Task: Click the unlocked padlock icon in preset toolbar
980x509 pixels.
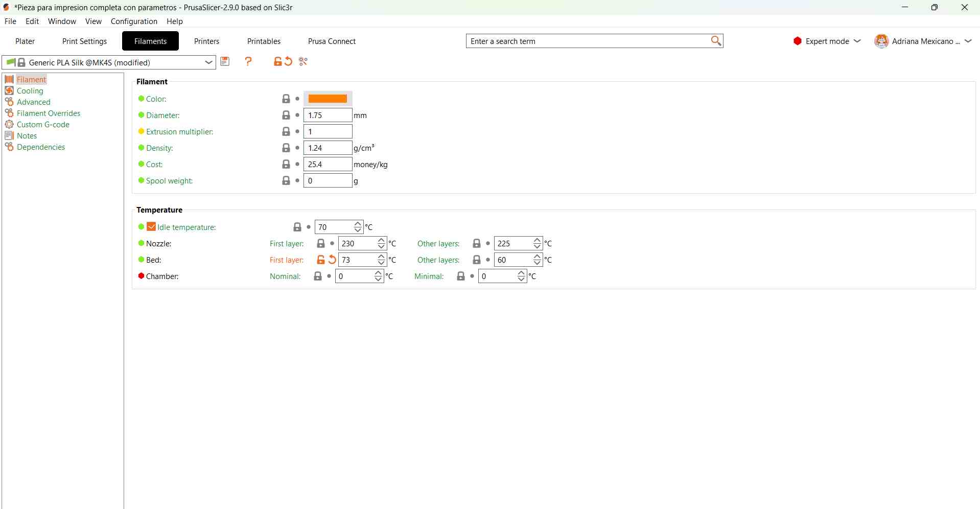Action: [277, 62]
